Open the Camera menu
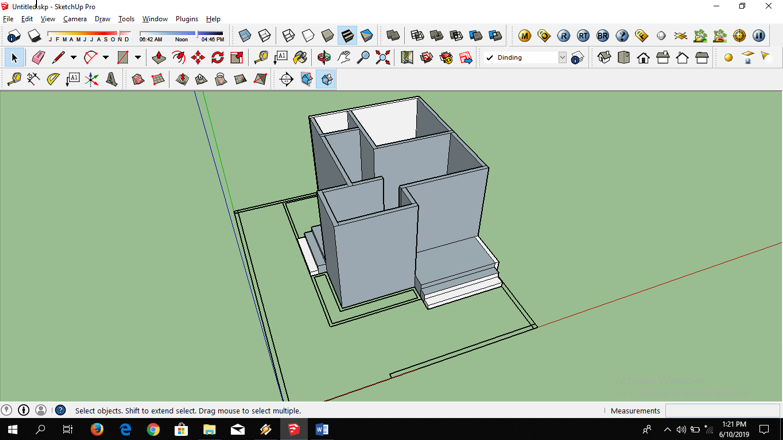This screenshot has width=783, height=440. click(x=75, y=19)
